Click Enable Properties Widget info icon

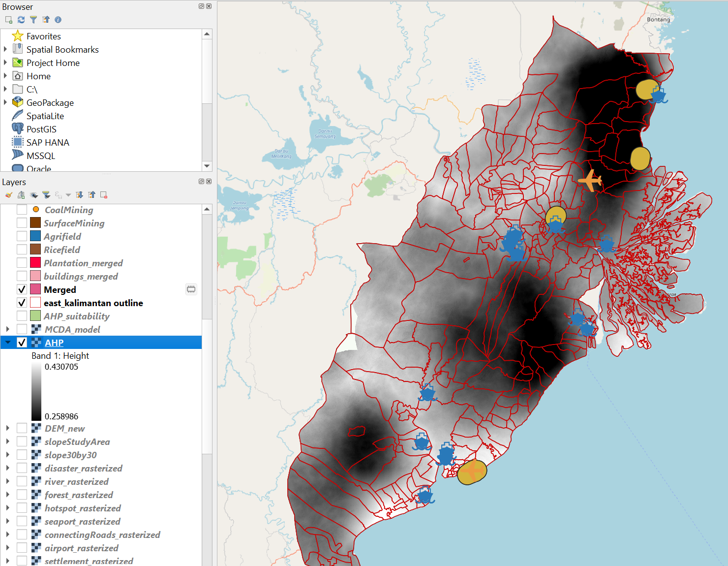(58, 20)
